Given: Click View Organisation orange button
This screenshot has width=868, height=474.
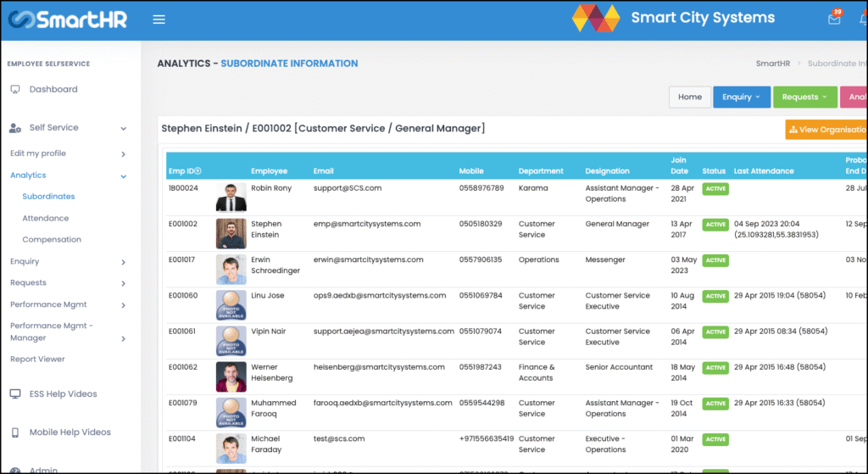Looking at the screenshot, I should [826, 130].
